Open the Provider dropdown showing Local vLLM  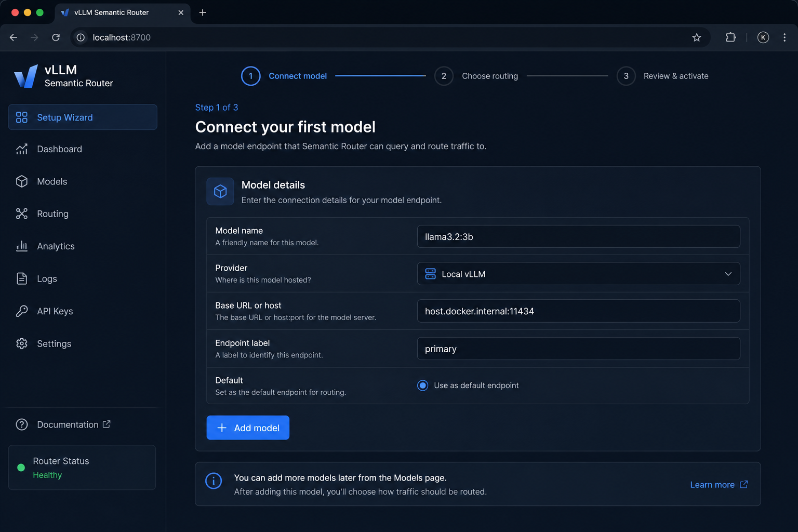click(x=578, y=274)
